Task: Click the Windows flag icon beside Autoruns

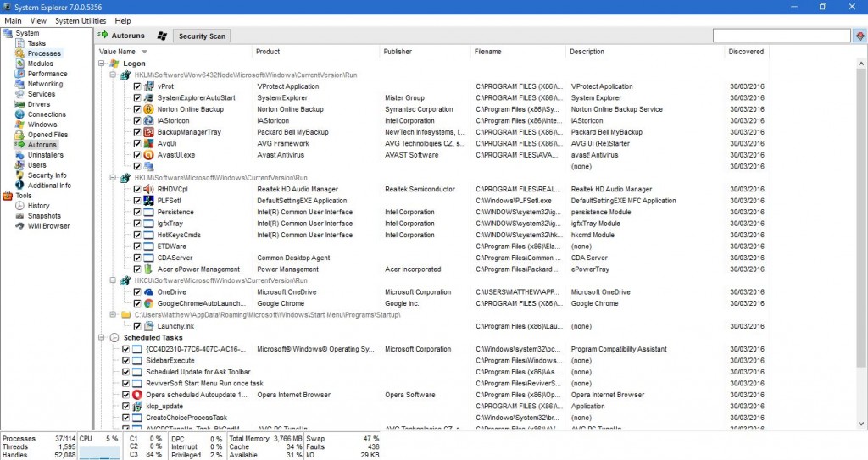Action: point(162,36)
